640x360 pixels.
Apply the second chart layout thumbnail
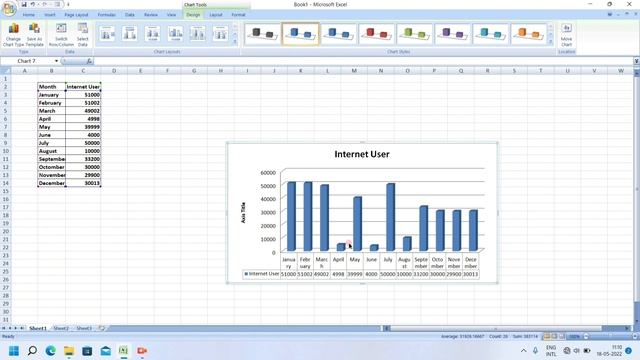[x=130, y=34]
